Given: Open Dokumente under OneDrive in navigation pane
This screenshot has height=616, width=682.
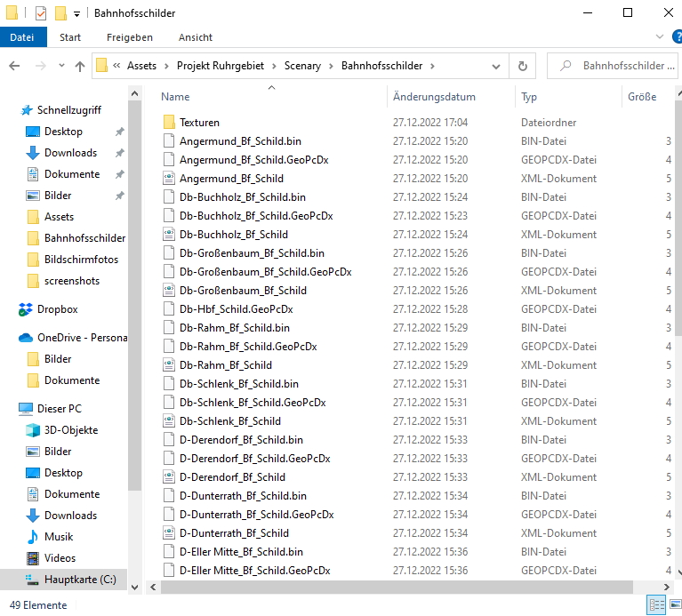Looking at the screenshot, I should click(72, 380).
